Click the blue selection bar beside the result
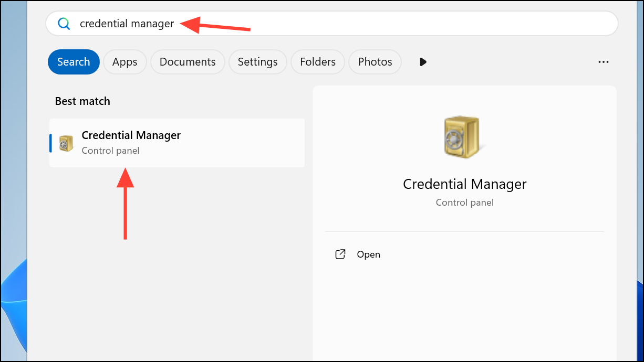The height and width of the screenshot is (362, 644). coord(51,143)
